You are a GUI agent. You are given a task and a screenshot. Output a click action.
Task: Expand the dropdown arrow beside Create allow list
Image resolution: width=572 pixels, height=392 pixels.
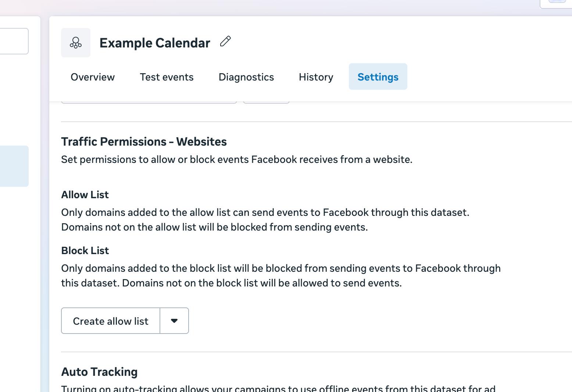[x=174, y=321]
